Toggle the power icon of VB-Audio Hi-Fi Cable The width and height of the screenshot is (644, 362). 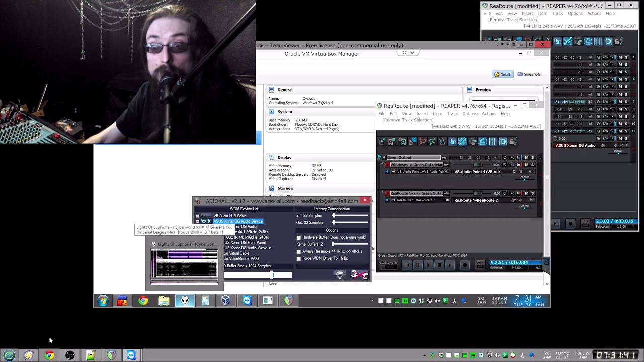[x=204, y=216]
